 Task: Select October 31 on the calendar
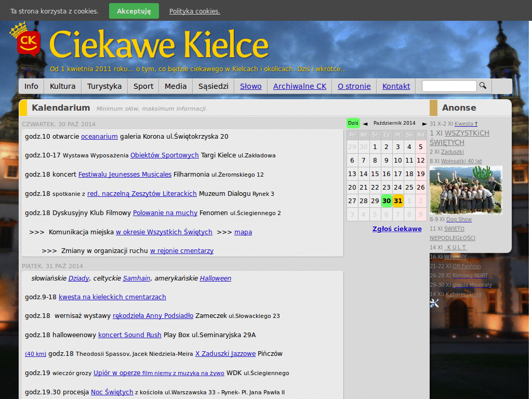coord(397,200)
